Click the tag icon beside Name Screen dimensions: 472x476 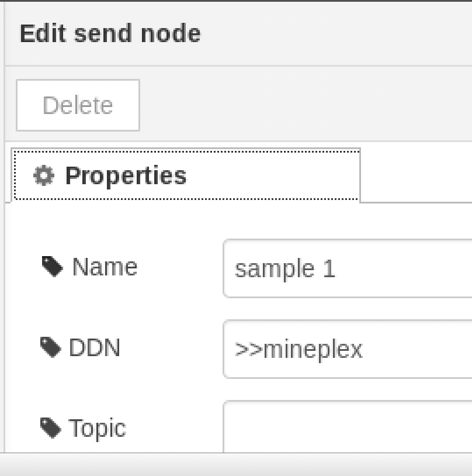(53, 267)
